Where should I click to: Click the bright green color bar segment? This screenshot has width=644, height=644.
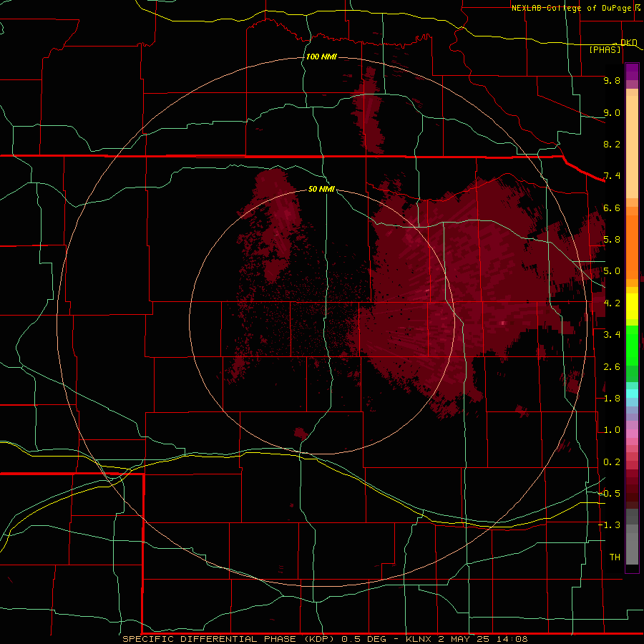(632, 345)
